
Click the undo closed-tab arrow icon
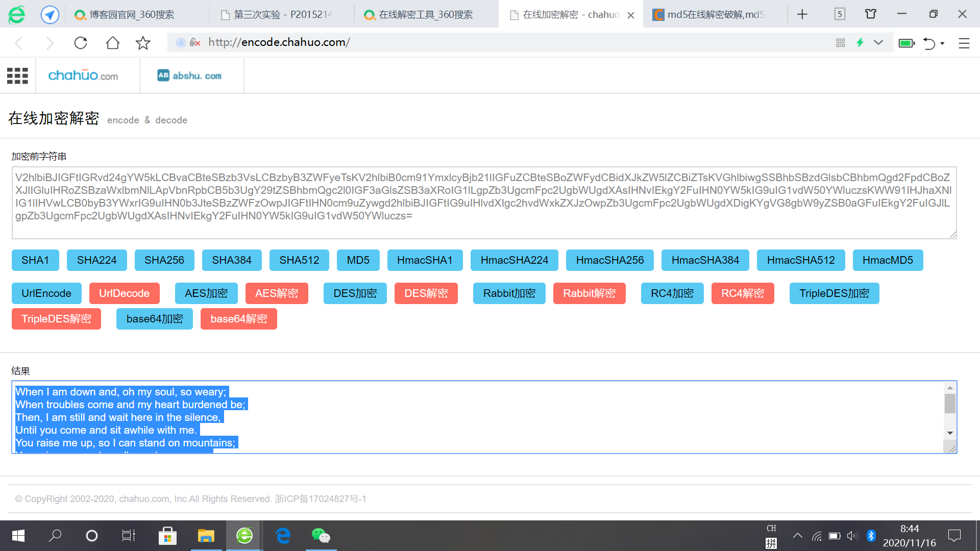pyautogui.click(x=929, y=43)
